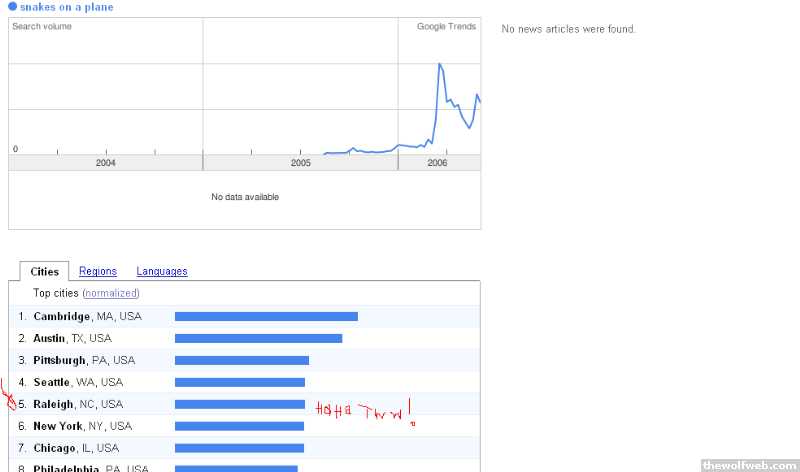Click the 2004 label on the timeline
The image size is (800, 472).
pyautogui.click(x=105, y=162)
